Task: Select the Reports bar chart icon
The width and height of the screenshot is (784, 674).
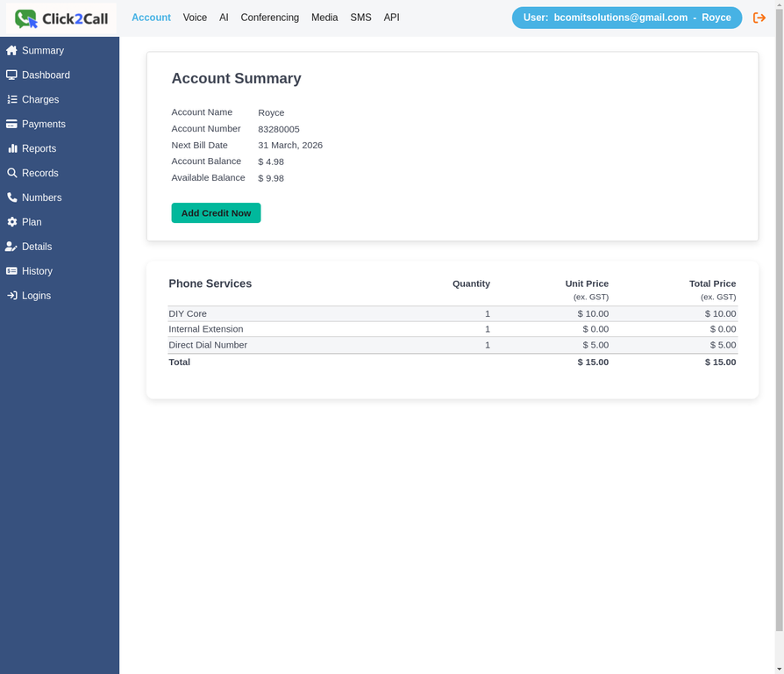Action: tap(12, 148)
